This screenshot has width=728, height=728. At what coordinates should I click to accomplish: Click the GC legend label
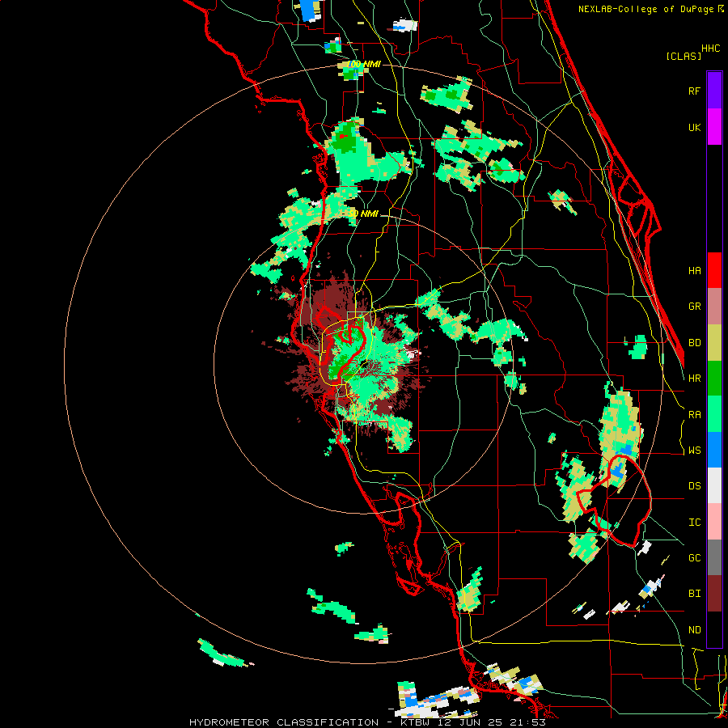point(694,558)
